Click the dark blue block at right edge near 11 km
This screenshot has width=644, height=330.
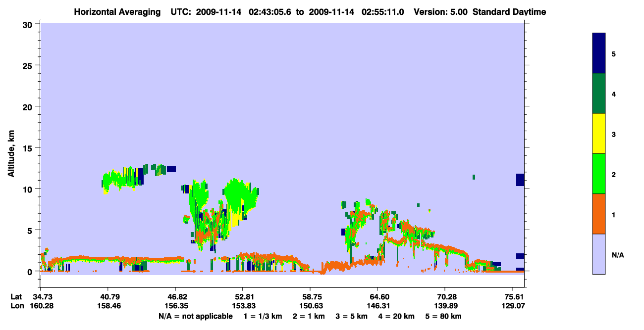coord(520,180)
